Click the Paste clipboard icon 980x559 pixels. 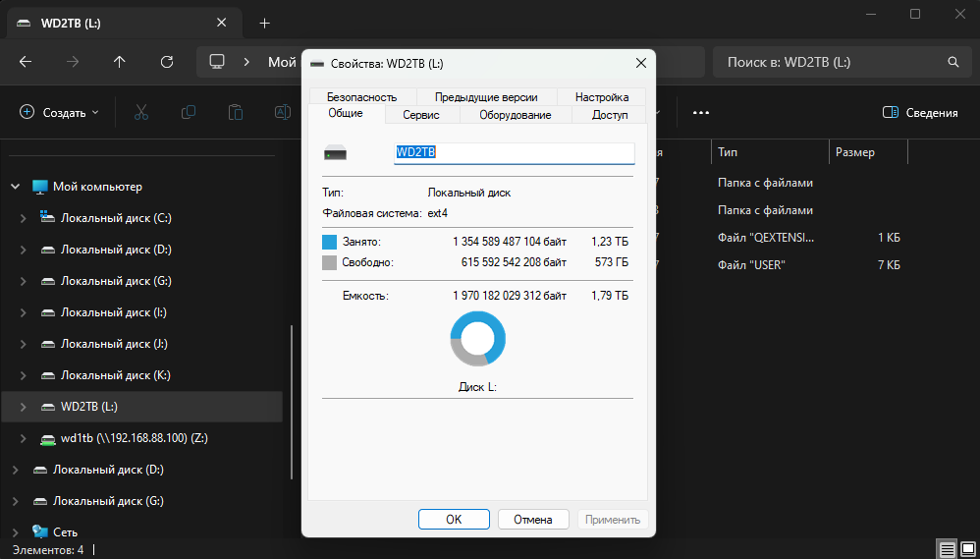pos(236,113)
